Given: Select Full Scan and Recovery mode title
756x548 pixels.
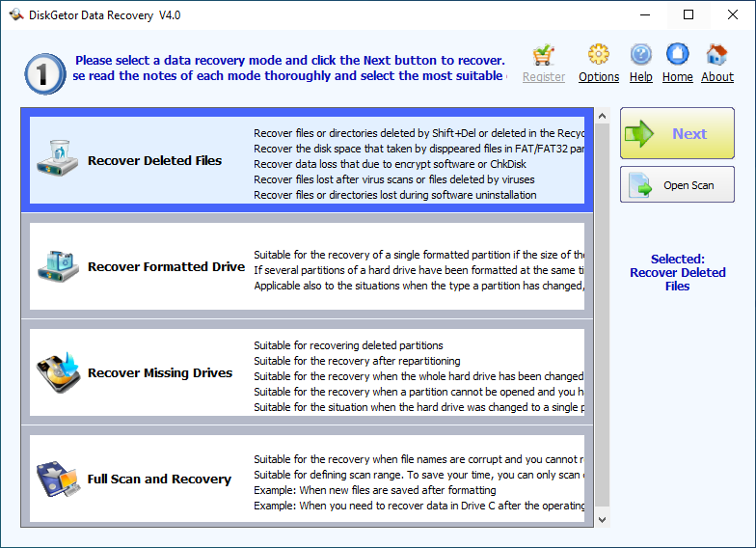Looking at the screenshot, I should (159, 479).
